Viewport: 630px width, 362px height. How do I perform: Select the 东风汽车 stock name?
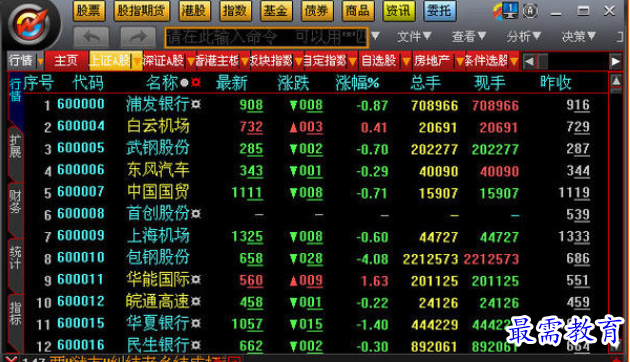(158, 170)
